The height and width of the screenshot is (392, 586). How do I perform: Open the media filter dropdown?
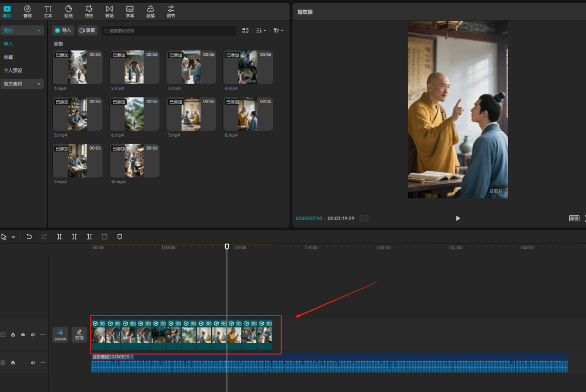tap(278, 30)
